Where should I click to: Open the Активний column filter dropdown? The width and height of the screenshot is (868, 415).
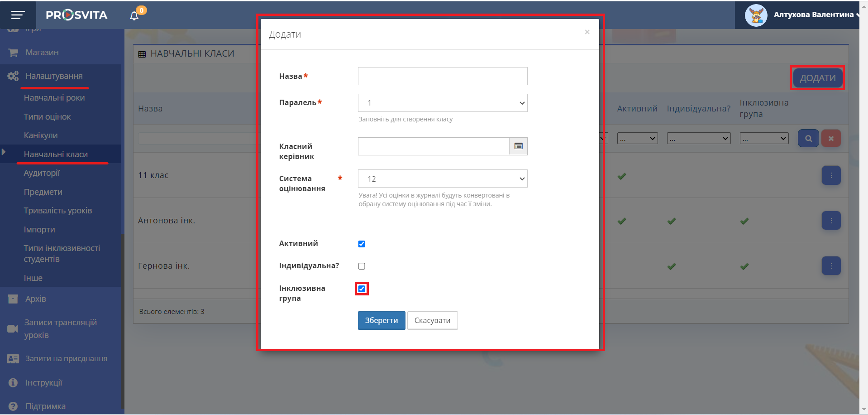coord(637,139)
